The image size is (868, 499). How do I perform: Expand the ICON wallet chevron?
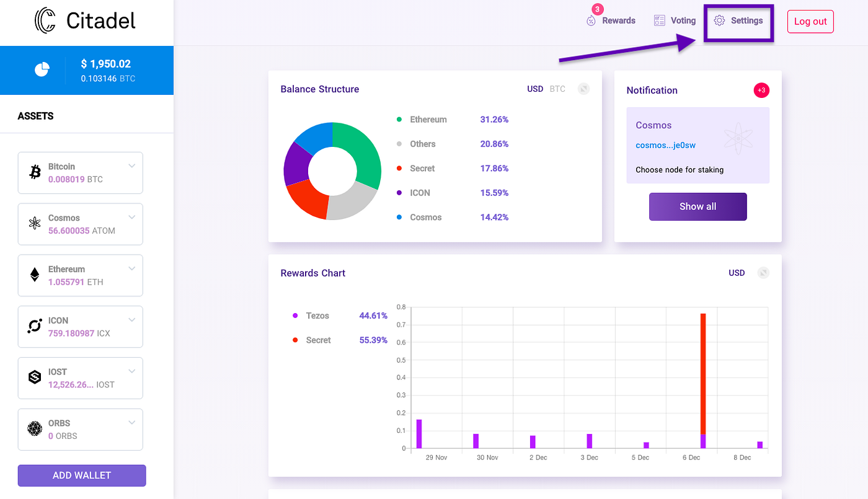tap(132, 320)
